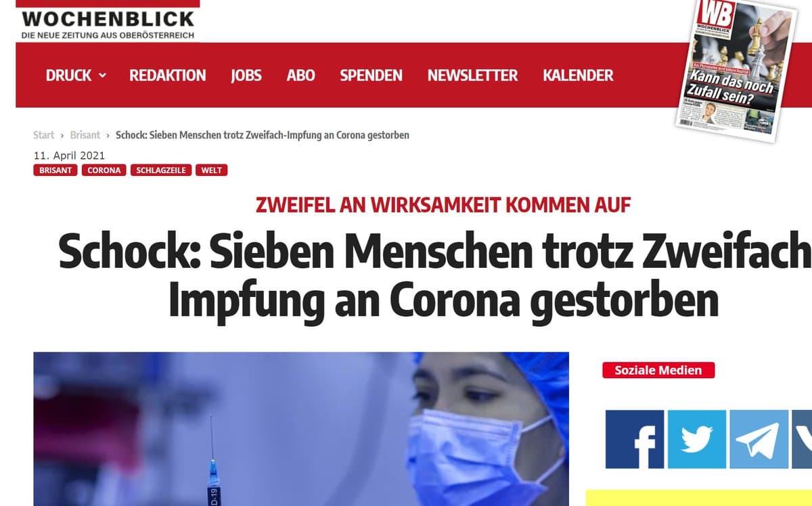812x506 pixels.
Task: Expand the DRUCK dropdown menu
Action: click(x=76, y=75)
